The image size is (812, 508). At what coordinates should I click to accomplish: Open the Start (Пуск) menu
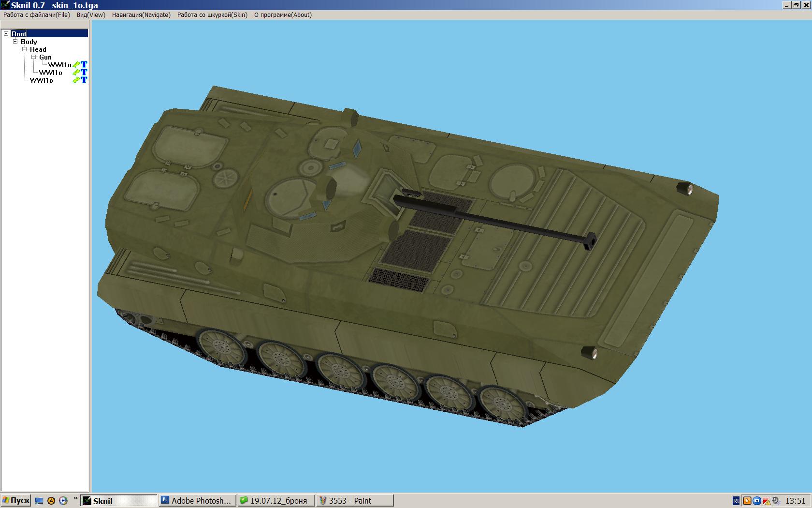click(x=16, y=501)
